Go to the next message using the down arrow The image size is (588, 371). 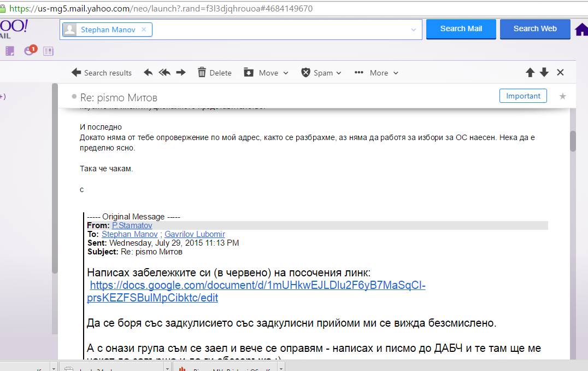[x=544, y=72]
